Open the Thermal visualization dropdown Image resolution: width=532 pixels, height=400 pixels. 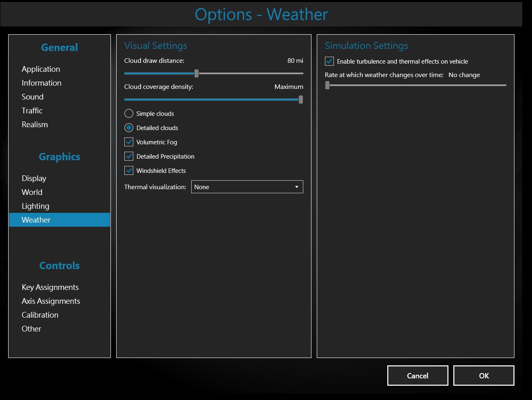247,187
